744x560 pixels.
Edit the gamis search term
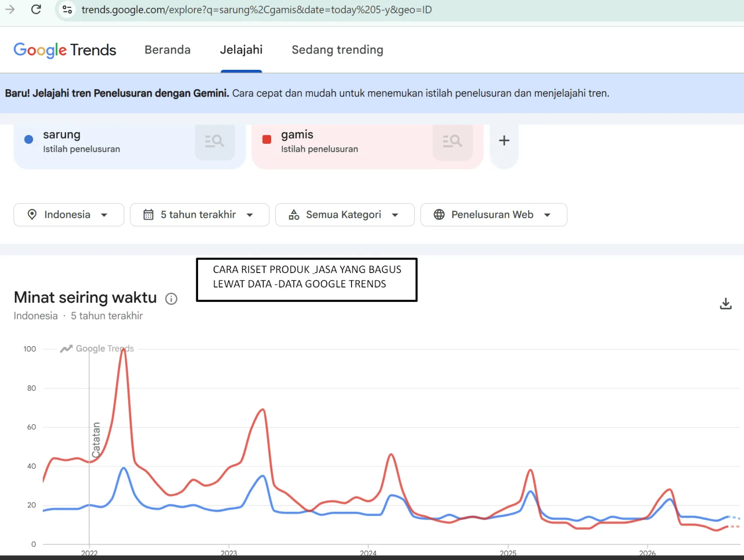tap(297, 135)
